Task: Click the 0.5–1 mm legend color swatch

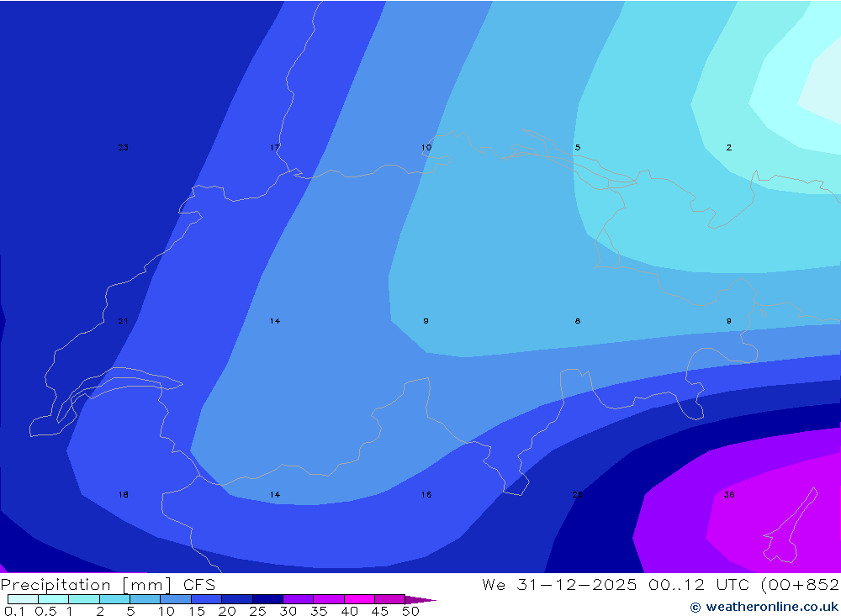Action: click(53, 599)
